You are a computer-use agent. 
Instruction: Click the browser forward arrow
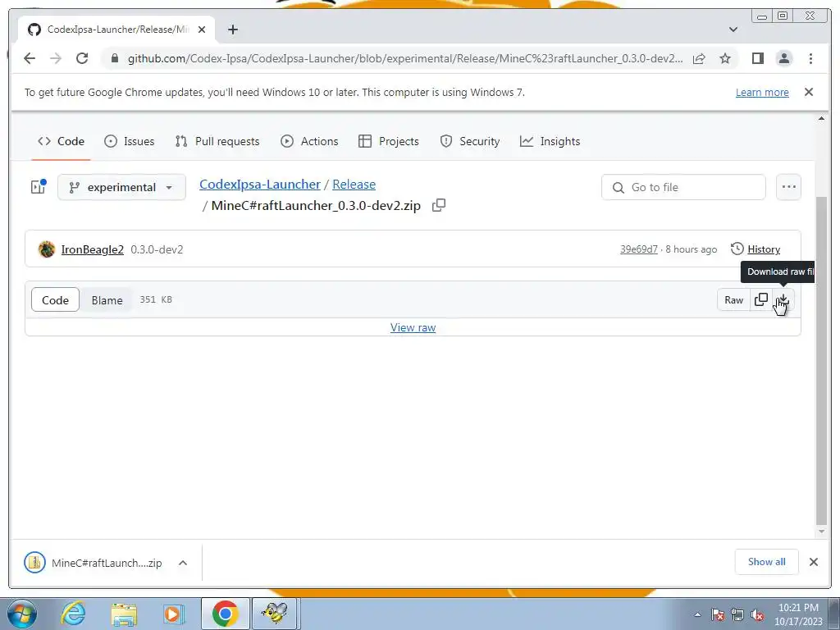click(x=56, y=58)
